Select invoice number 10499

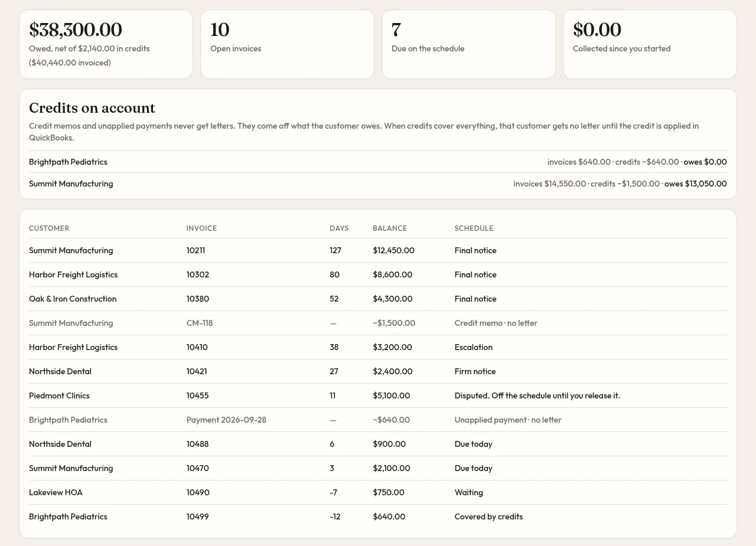point(198,516)
